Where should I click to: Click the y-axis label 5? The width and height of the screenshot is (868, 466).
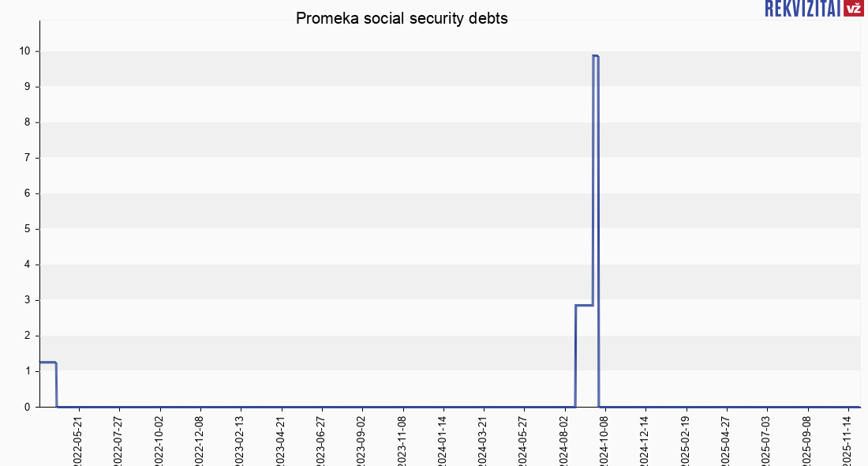tap(28, 229)
